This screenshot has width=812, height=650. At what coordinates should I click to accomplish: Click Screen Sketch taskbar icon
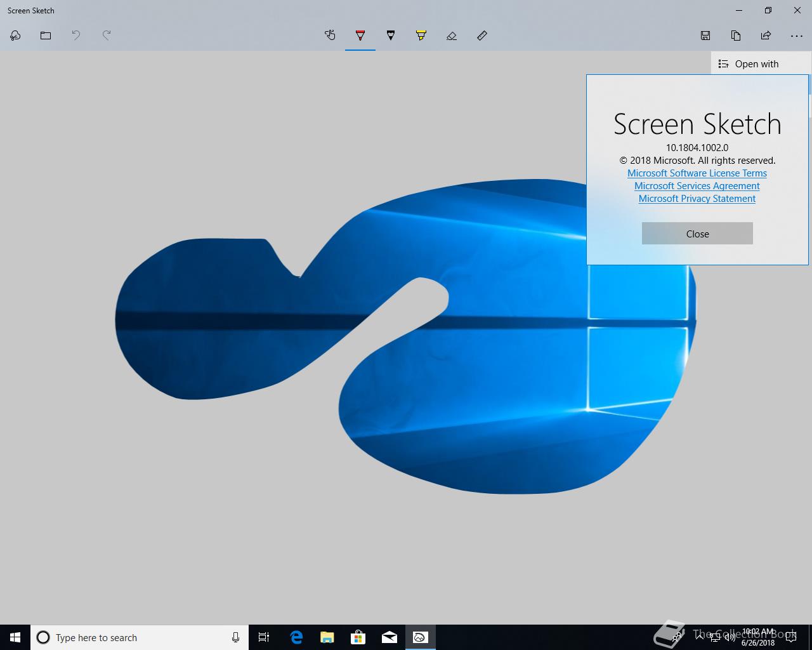click(x=421, y=637)
